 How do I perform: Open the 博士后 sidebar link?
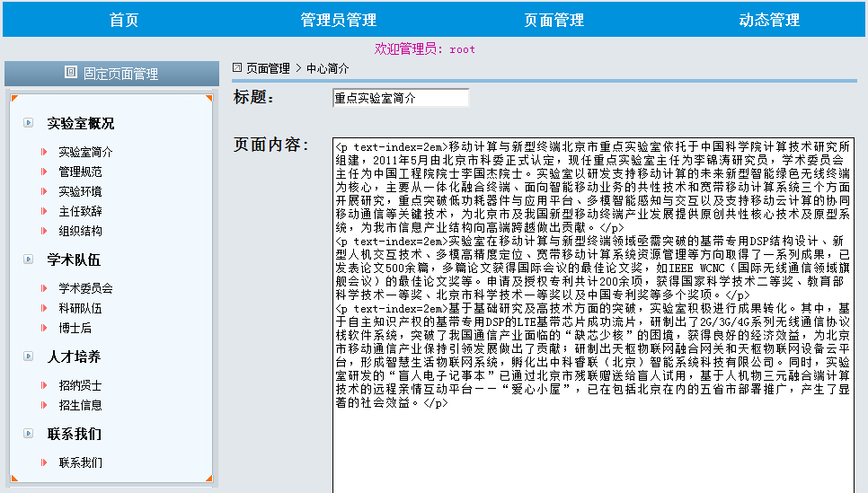(75, 328)
